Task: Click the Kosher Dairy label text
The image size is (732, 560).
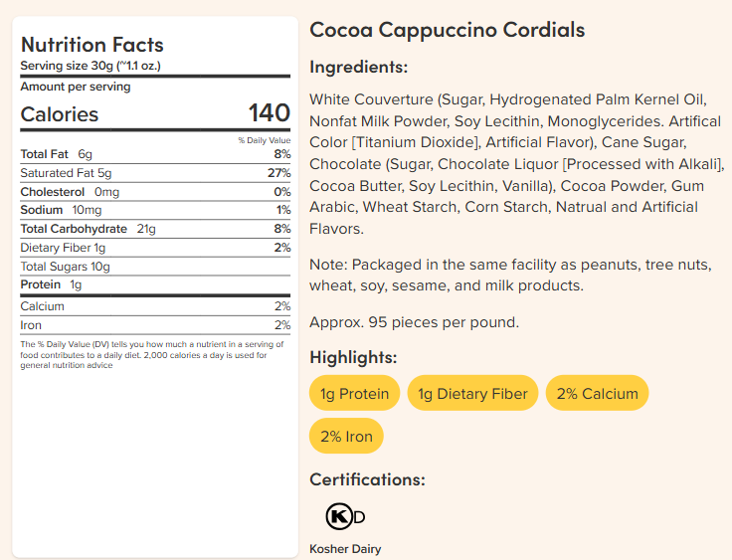Action: 345,549
